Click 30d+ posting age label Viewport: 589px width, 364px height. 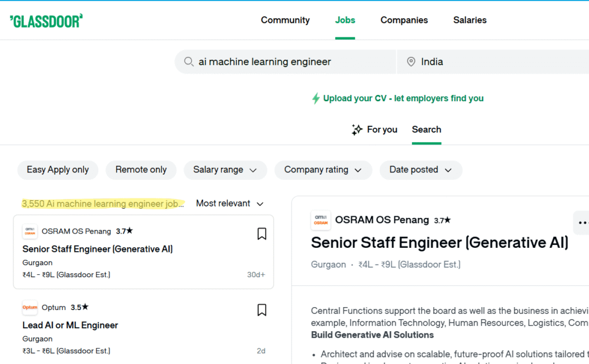tap(256, 275)
